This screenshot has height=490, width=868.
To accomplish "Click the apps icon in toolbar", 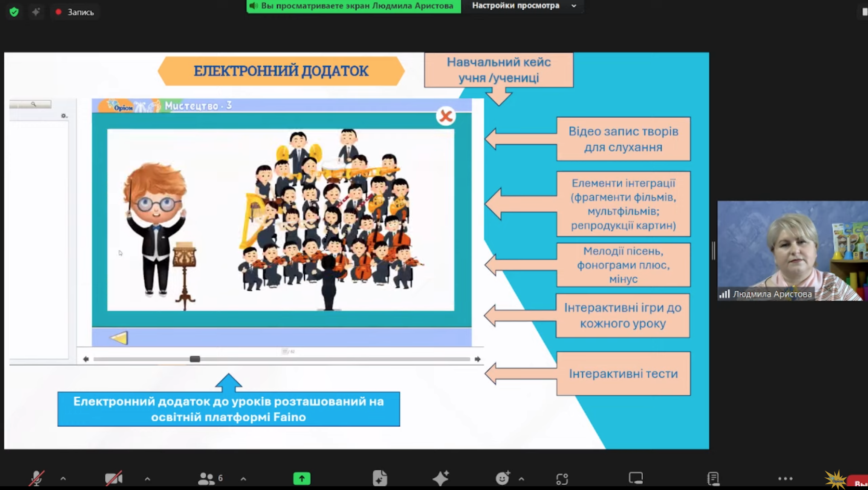I will [x=562, y=479].
